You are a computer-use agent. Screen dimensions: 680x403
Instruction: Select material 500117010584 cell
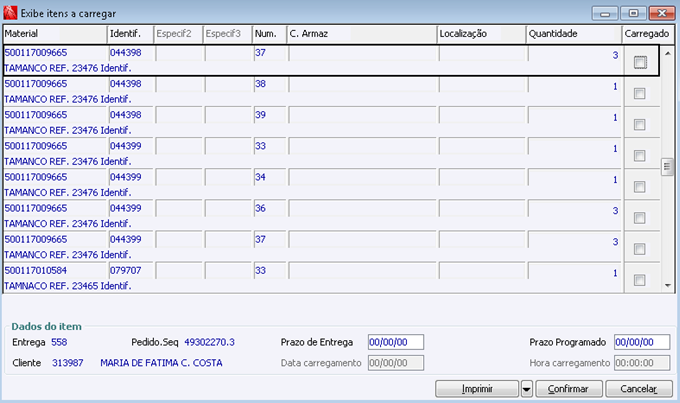click(x=55, y=270)
